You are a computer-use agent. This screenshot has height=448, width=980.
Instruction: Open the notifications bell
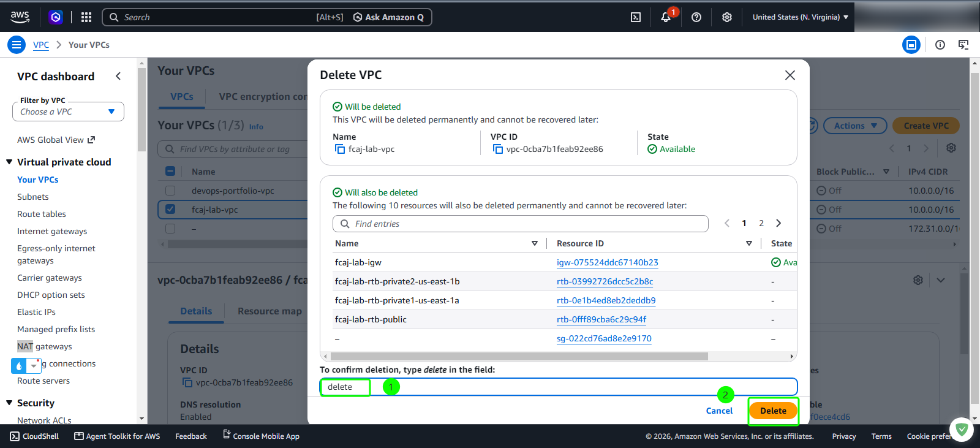click(666, 17)
